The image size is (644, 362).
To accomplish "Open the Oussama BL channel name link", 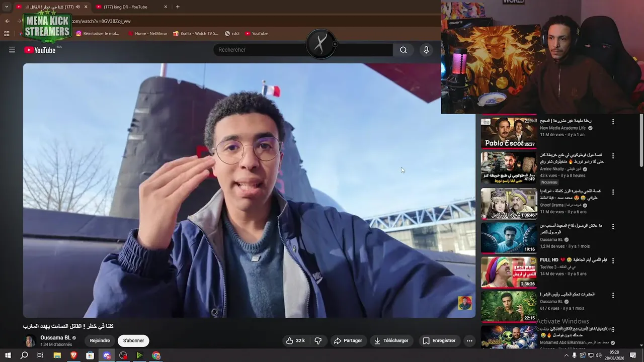I will [55, 338].
